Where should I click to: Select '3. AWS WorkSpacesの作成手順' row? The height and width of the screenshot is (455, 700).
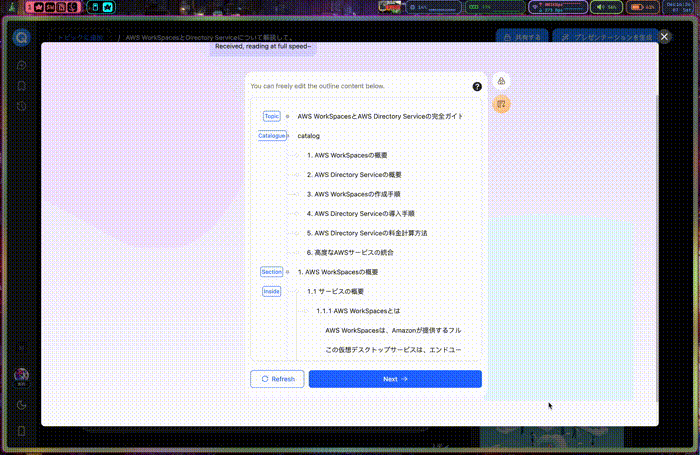pyautogui.click(x=354, y=194)
